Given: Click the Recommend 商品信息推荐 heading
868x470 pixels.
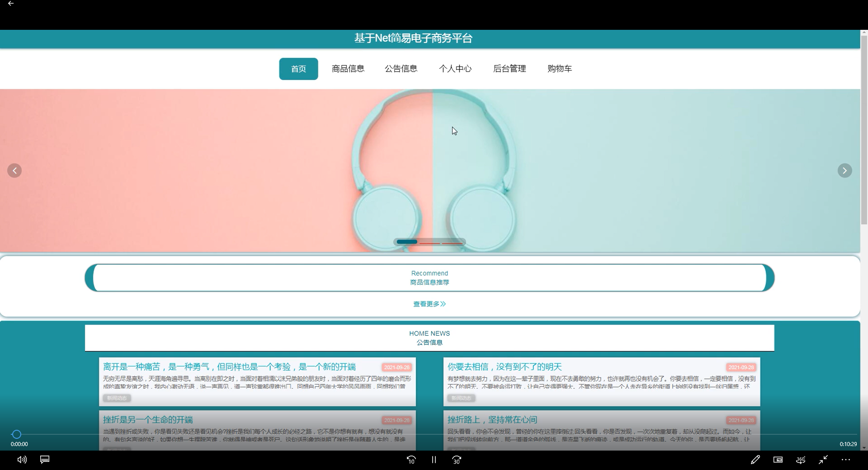Looking at the screenshot, I should click(x=429, y=278).
